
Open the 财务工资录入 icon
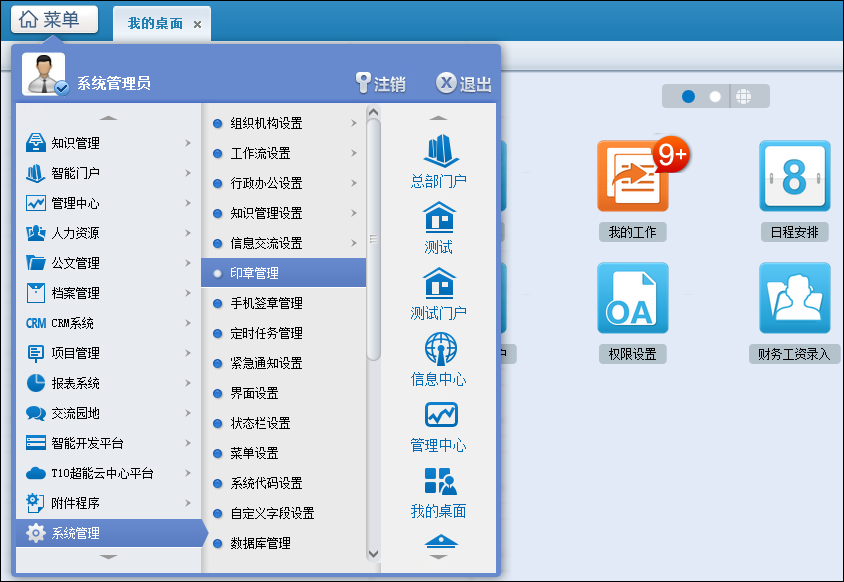[794, 298]
